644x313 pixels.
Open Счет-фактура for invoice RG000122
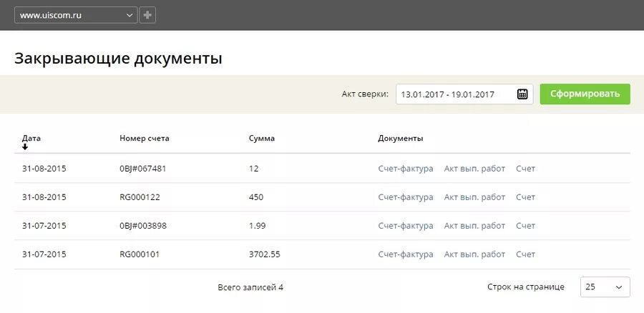(x=406, y=197)
